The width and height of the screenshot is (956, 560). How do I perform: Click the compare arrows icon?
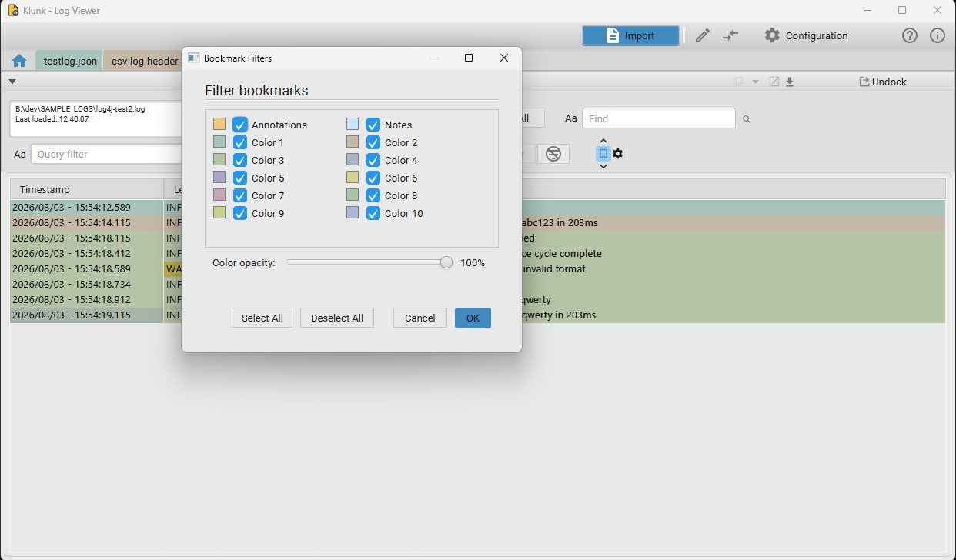pyautogui.click(x=730, y=35)
